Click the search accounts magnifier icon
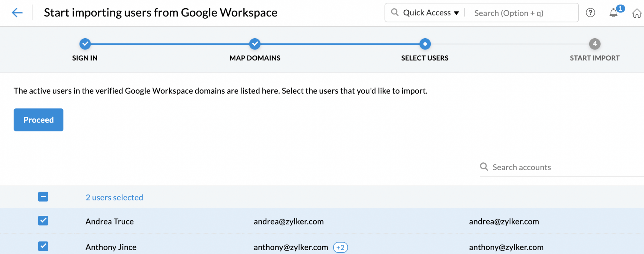Screen dimensions: 644x254 484,167
